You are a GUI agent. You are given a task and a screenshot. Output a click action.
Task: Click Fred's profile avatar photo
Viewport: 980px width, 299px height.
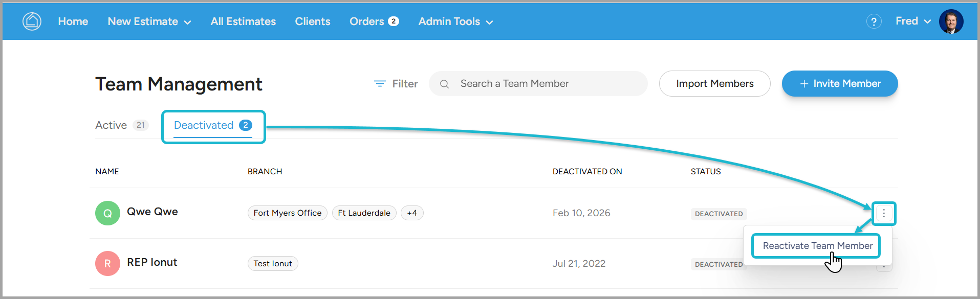pyautogui.click(x=951, y=21)
